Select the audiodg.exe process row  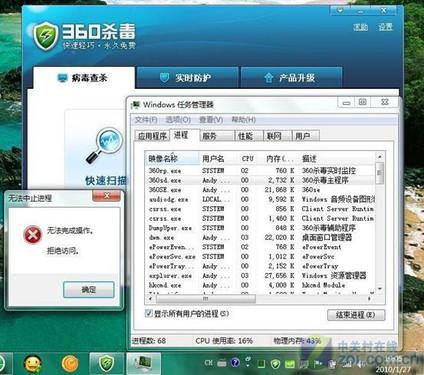tap(260, 199)
